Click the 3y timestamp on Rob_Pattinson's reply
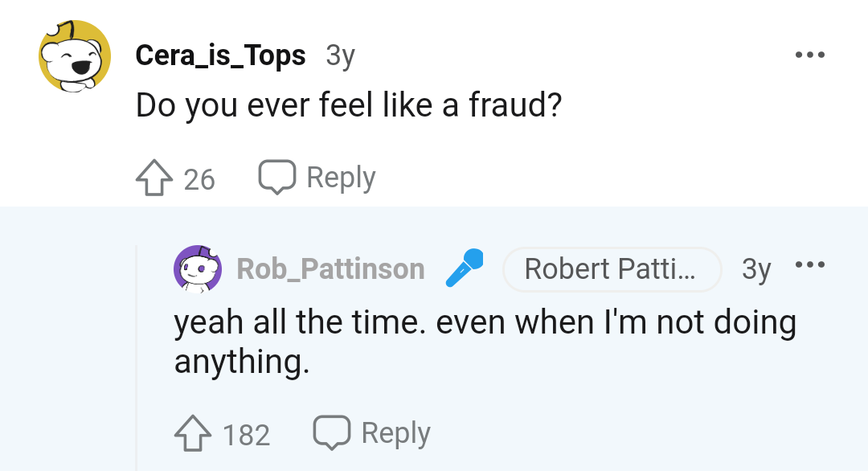The image size is (868, 471). pos(756,270)
